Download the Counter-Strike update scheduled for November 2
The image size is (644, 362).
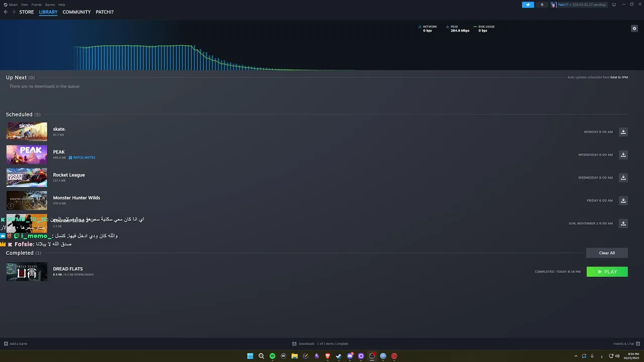[623, 223]
